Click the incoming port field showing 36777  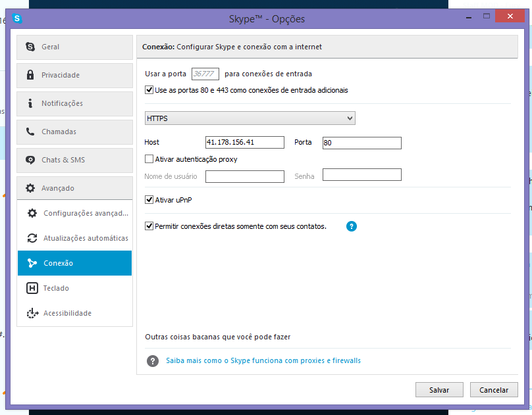[205, 74]
